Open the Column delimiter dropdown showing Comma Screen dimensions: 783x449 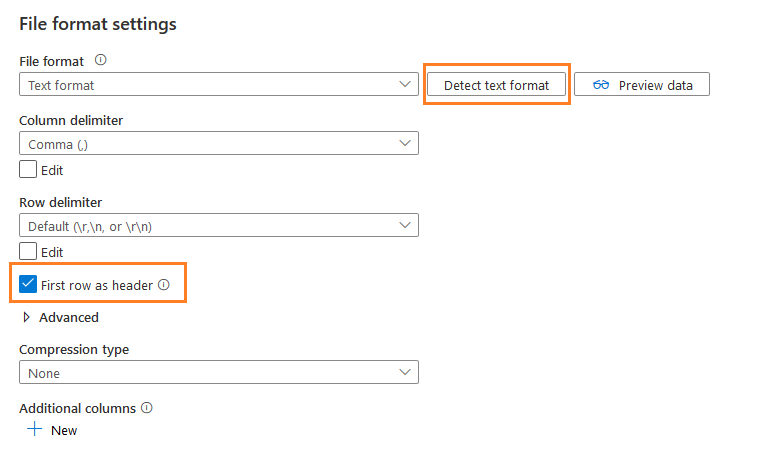coord(218,144)
